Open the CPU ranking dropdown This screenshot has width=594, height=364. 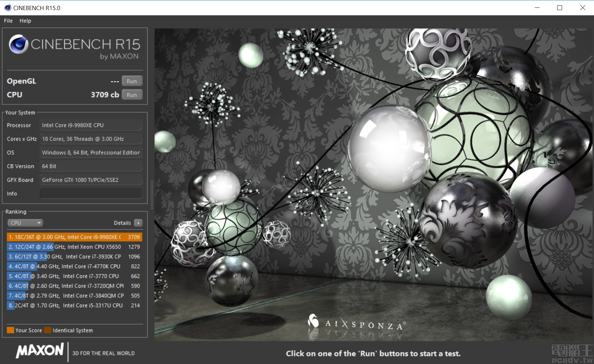[25, 223]
